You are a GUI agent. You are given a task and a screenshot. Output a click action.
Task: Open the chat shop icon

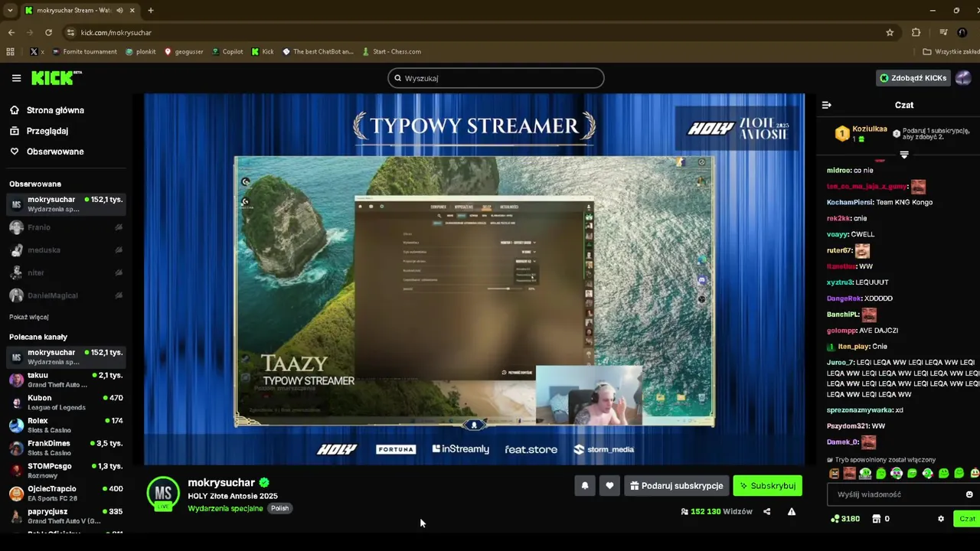[877, 519]
